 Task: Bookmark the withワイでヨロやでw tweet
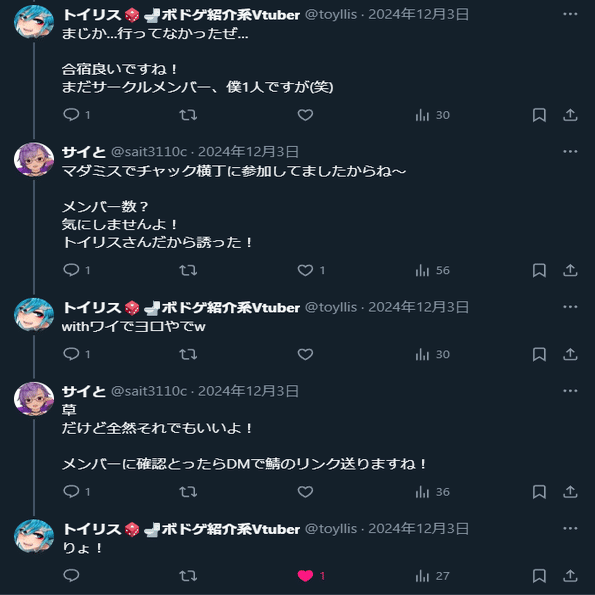point(539,354)
